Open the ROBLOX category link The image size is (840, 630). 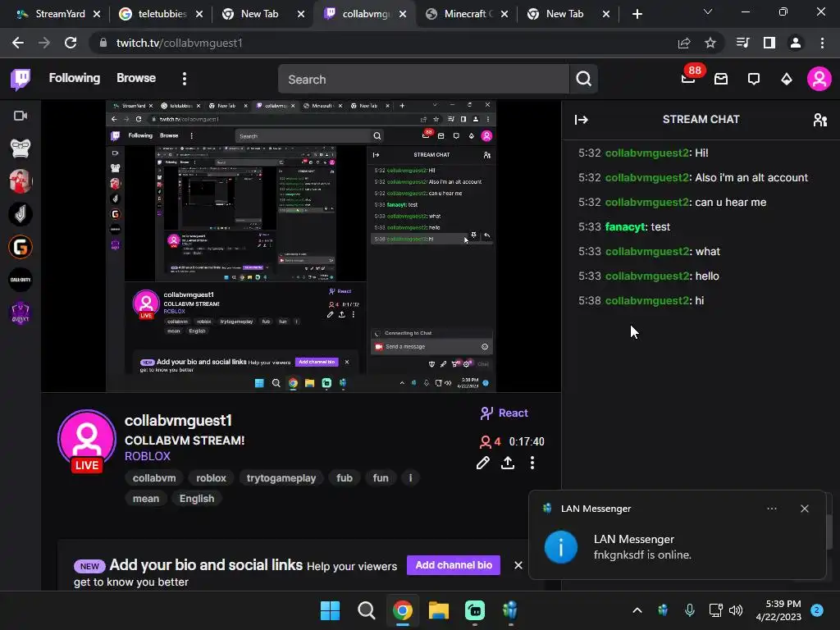tap(148, 456)
